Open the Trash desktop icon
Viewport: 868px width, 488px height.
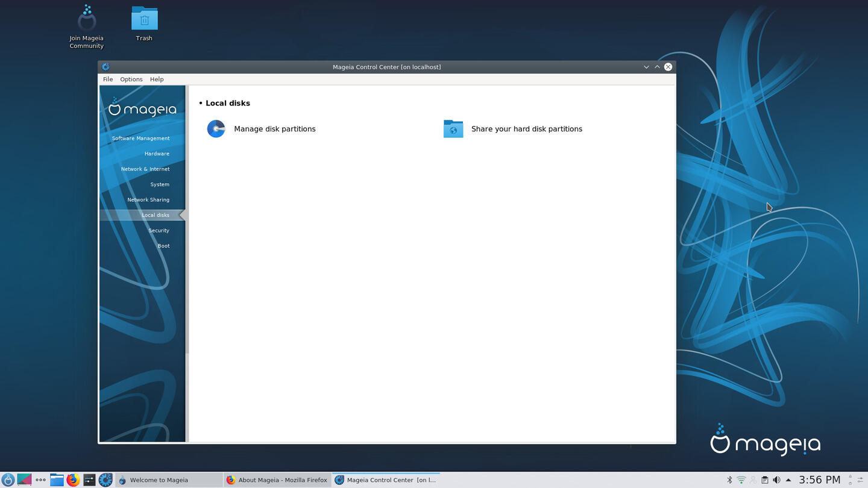(144, 24)
